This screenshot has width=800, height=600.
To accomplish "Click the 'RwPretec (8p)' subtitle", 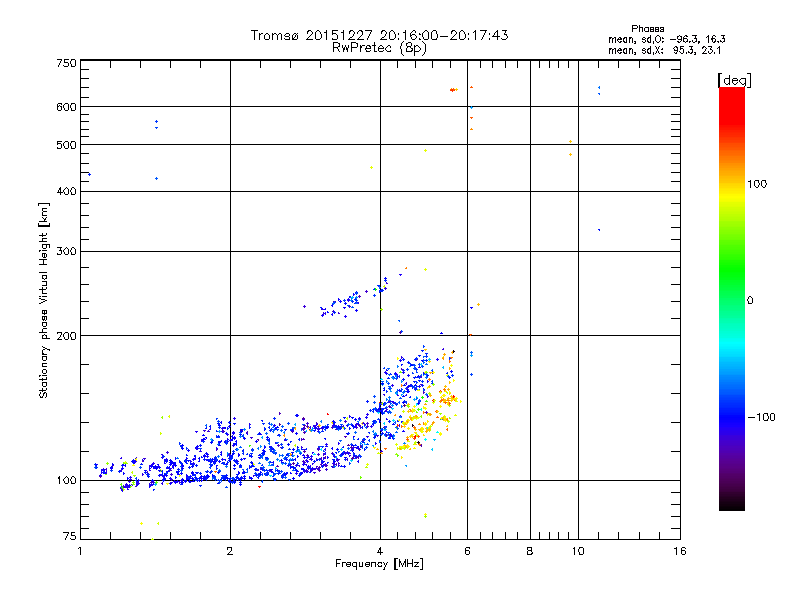I will click(379, 48).
